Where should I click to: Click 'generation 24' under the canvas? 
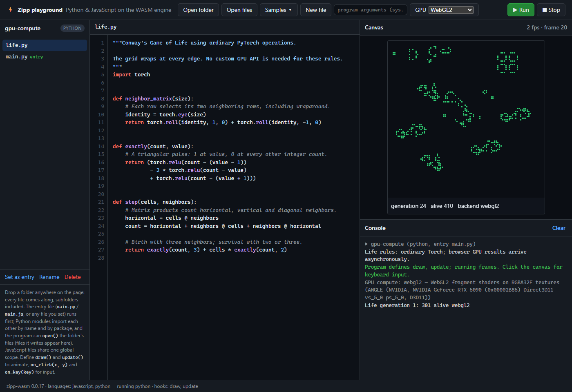click(408, 206)
